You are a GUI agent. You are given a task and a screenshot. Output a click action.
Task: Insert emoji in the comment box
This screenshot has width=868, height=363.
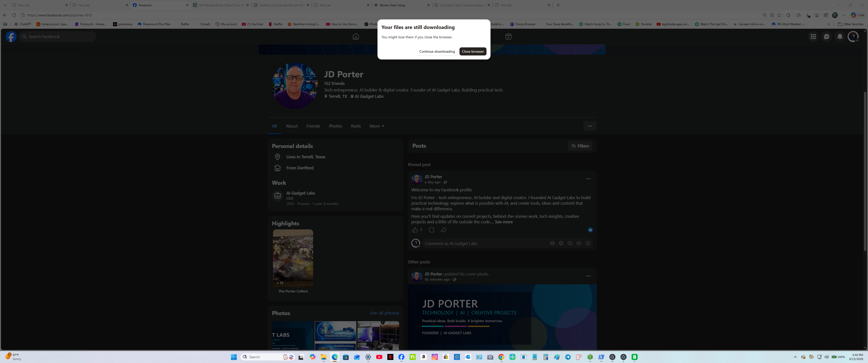point(561,243)
